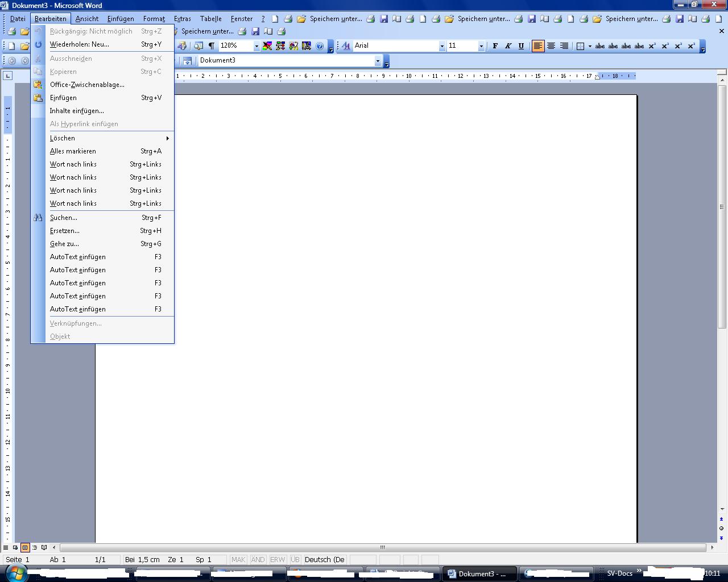Click the previous page double-arrow button
The image size is (728, 582).
[x=722, y=519]
